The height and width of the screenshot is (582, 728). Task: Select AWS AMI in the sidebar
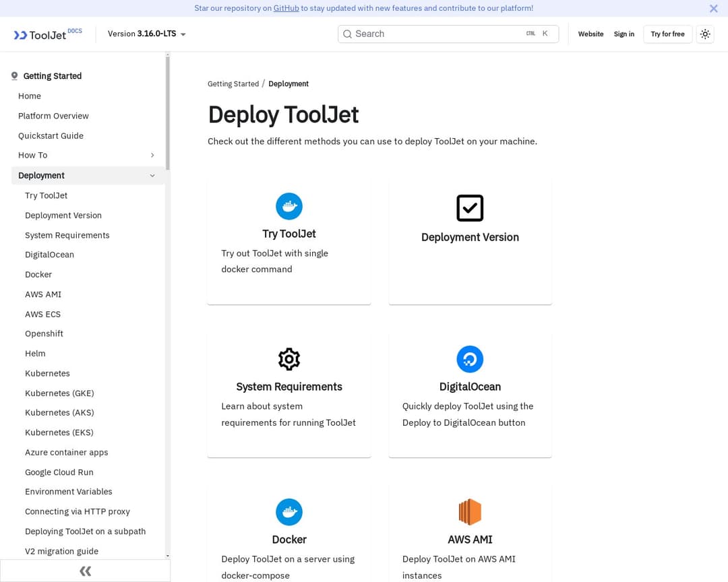tap(43, 295)
